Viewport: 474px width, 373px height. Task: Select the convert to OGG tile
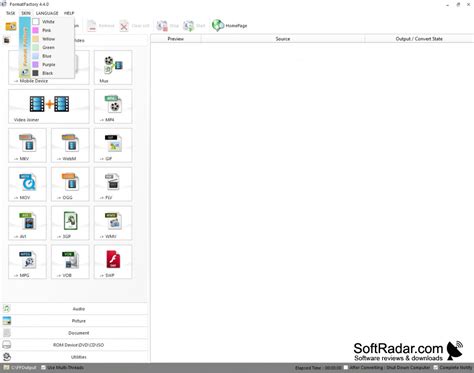point(70,184)
